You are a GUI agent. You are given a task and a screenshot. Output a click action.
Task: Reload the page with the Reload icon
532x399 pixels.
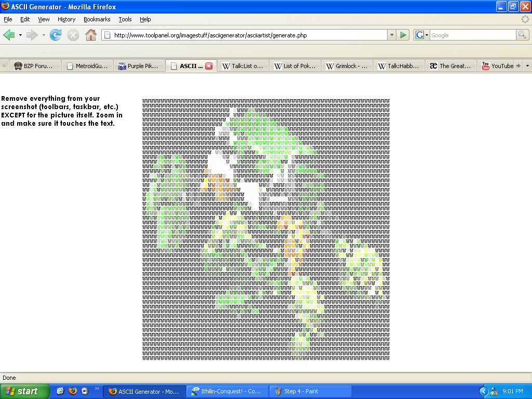[x=56, y=35]
